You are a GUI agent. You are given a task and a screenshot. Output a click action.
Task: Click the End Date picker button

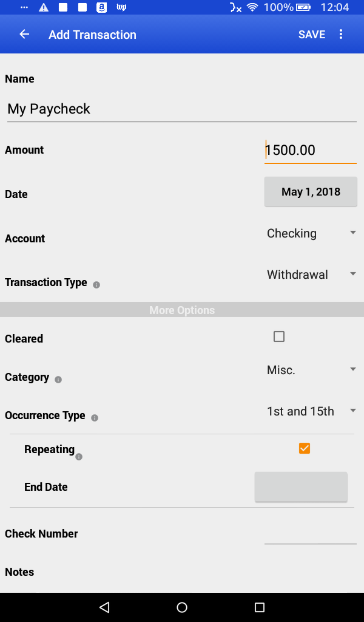tap(301, 486)
